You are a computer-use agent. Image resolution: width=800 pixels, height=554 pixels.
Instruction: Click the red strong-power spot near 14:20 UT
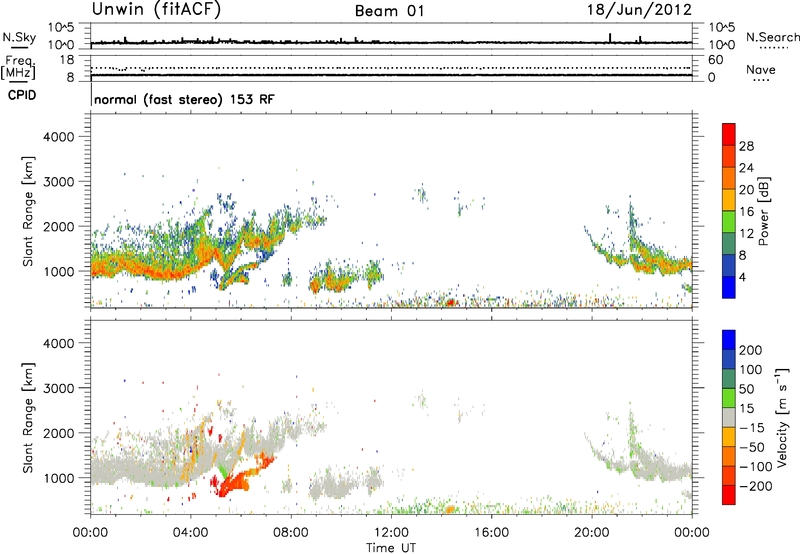[x=450, y=303]
